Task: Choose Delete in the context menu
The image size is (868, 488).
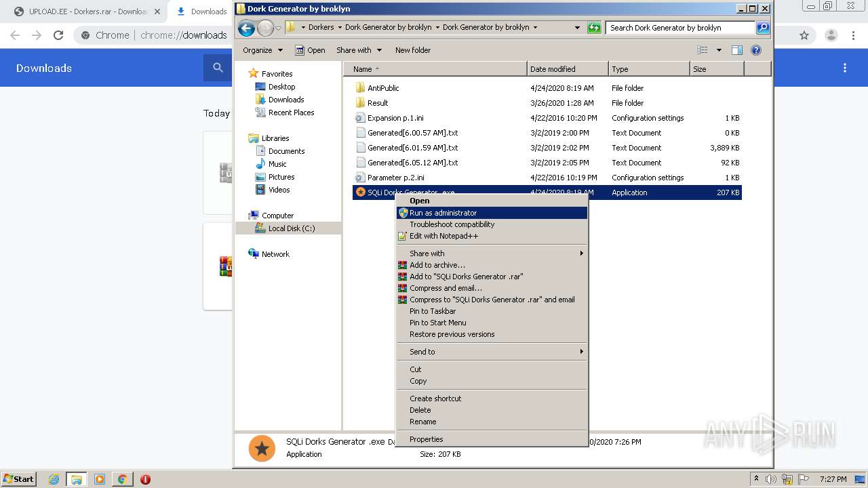Action: (x=492, y=410)
